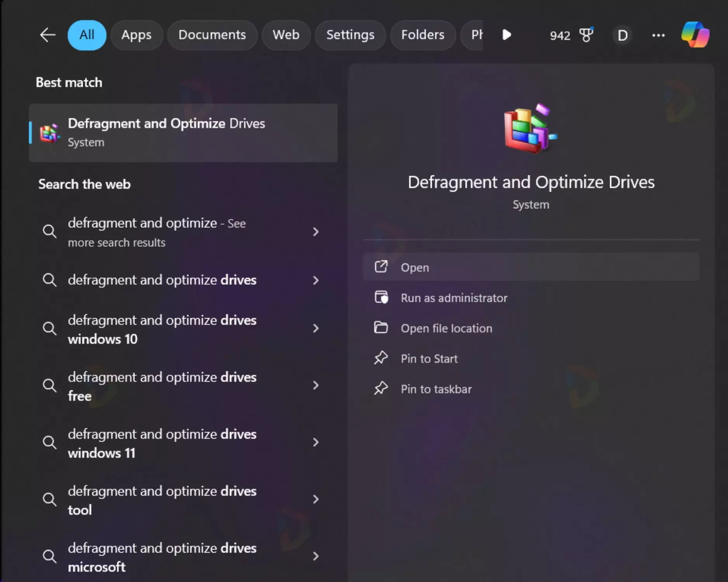728x582 pixels.
Task: Click the Open external-link icon
Action: [381, 267]
